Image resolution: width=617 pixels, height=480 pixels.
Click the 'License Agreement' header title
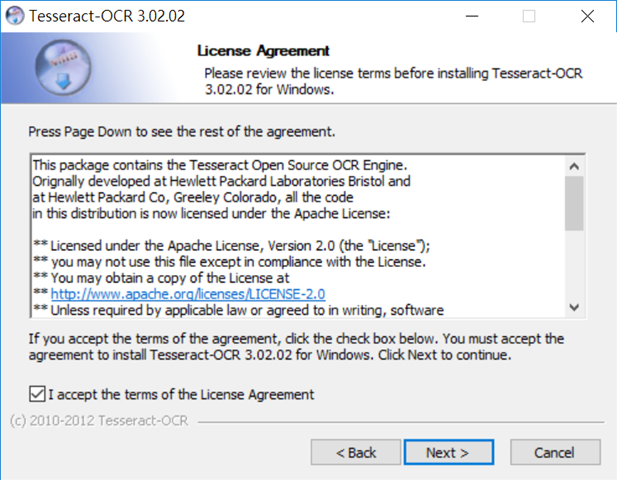click(x=263, y=51)
